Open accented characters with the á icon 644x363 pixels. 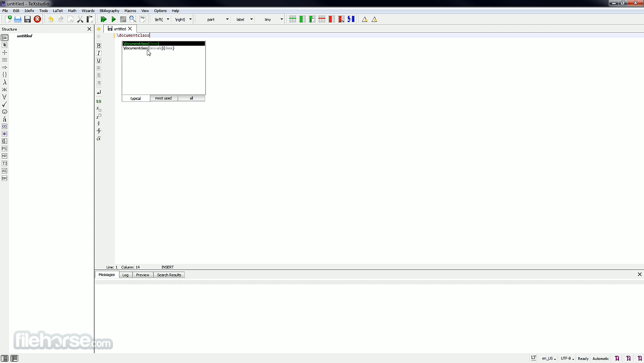click(4, 119)
